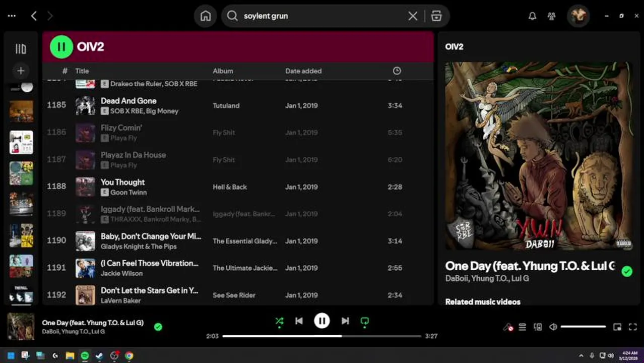Open the Jackie Wilson artist link
This screenshot has height=363, width=644.
pyautogui.click(x=121, y=274)
